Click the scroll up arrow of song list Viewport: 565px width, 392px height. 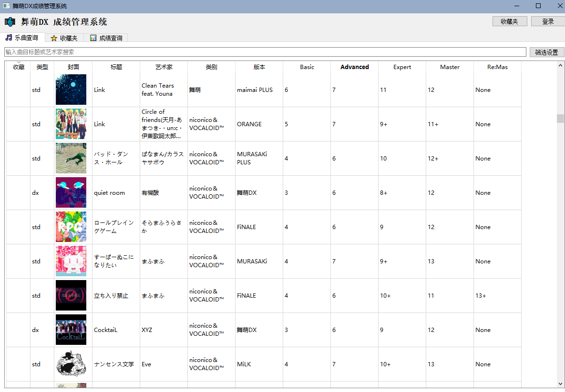[560, 65]
